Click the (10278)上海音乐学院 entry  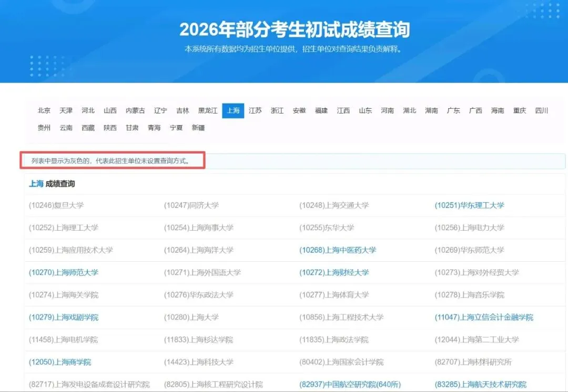[x=470, y=295]
